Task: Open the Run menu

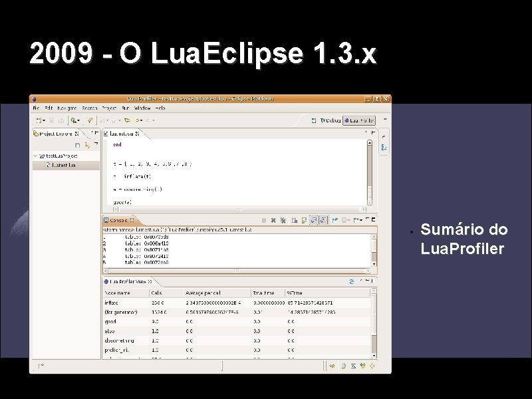Action: click(125, 108)
